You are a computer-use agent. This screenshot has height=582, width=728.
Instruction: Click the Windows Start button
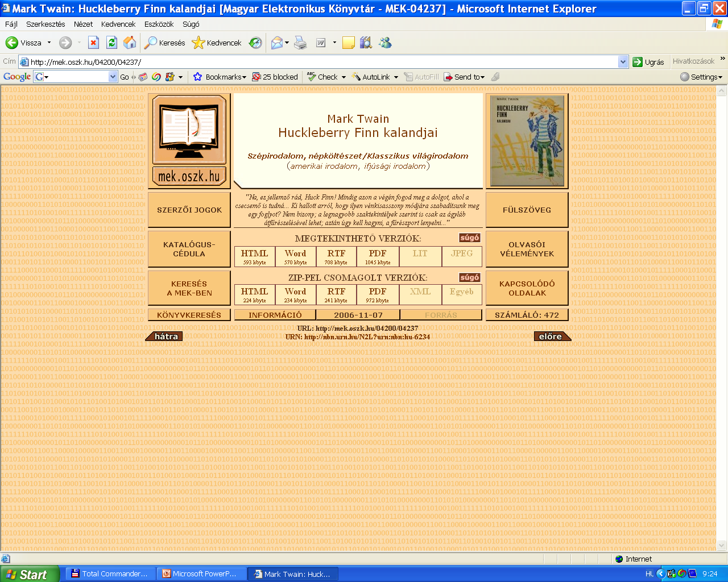(29, 574)
